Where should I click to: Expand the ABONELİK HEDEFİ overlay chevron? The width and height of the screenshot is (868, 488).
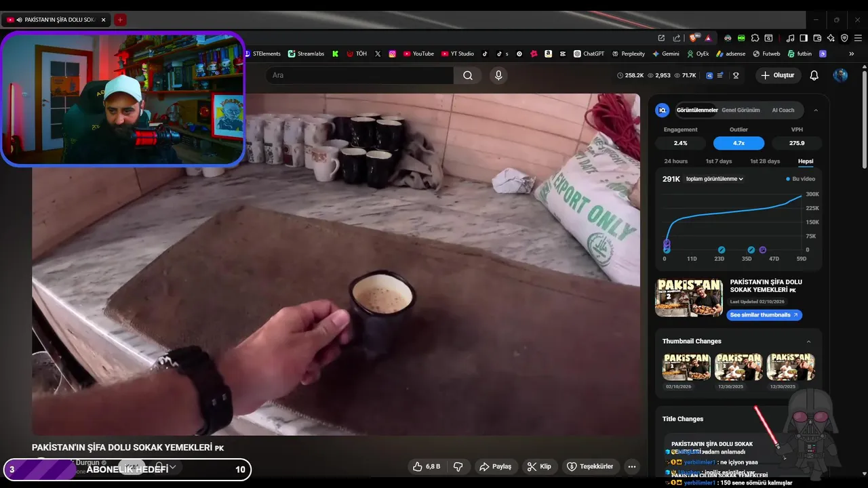pyautogui.click(x=173, y=467)
